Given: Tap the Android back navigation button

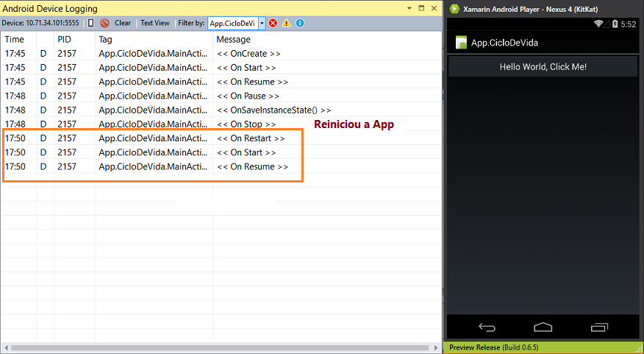Looking at the screenshot, I should click(x=487, y=328).
